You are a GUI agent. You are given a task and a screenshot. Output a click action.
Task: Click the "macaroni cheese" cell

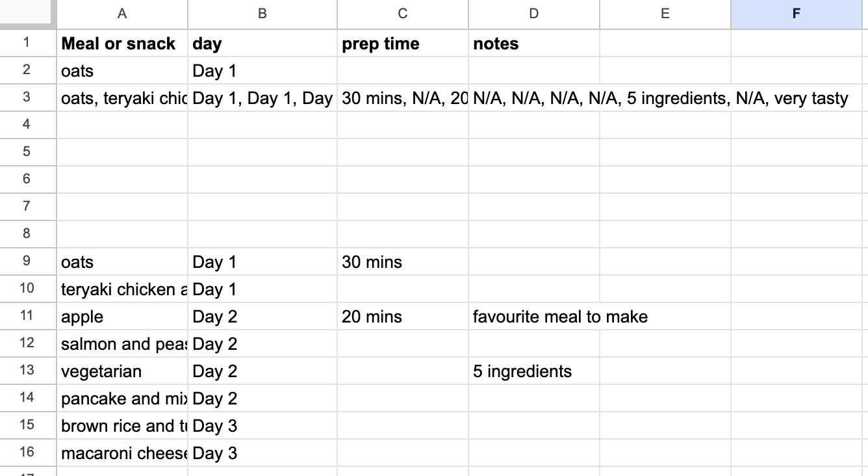pos(122,453)
